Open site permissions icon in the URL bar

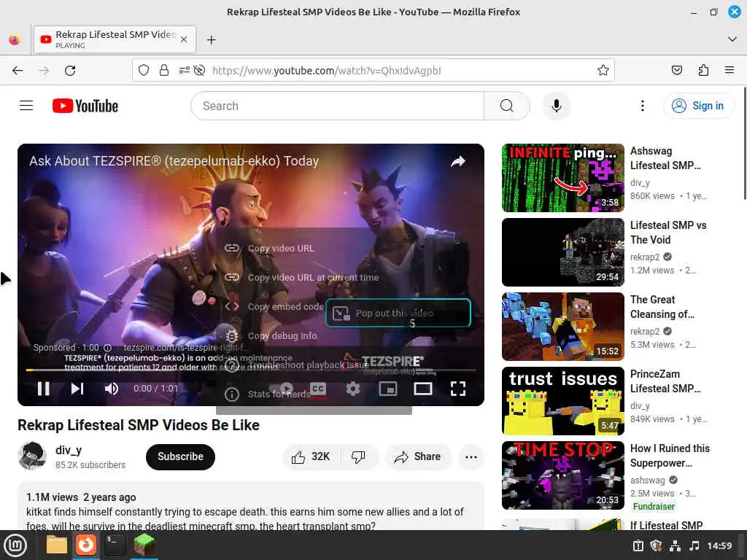(185, 71)
